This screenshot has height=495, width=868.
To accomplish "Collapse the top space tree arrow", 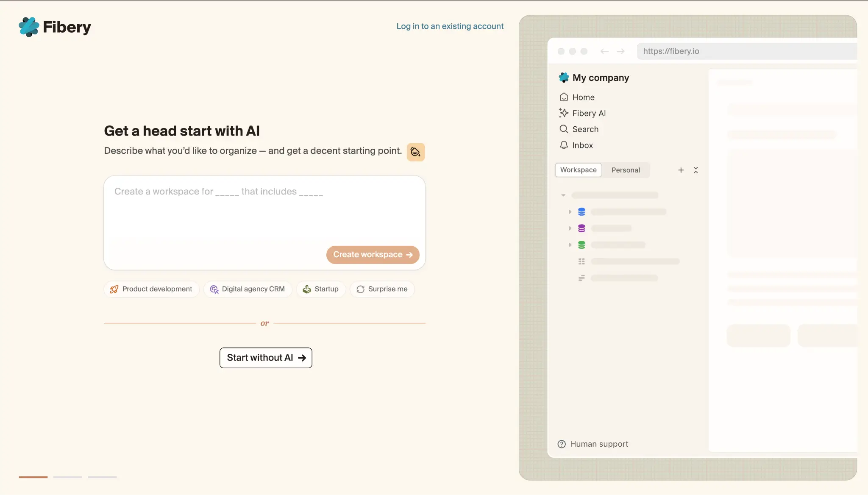I will pyautogui.click(x=563, y=195).
